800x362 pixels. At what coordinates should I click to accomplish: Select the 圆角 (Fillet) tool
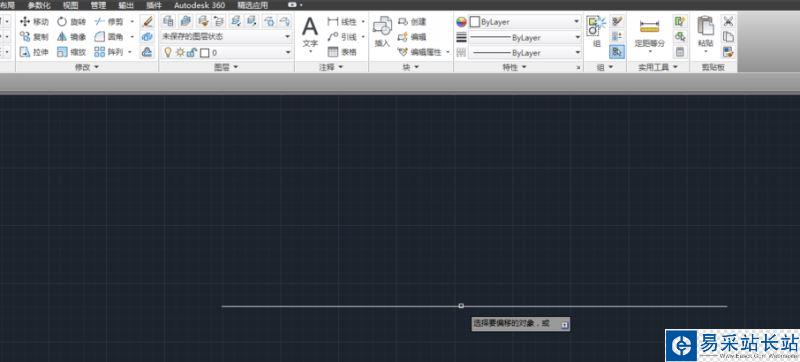pos(109,37)
